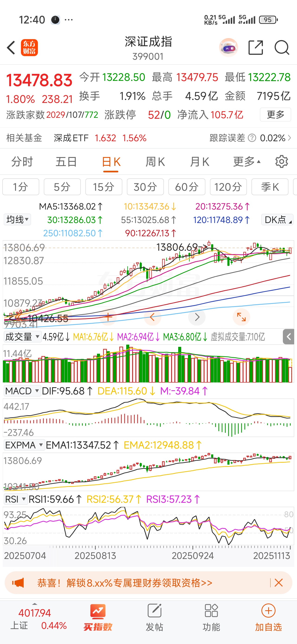
Task: Move chart right with gray arrow
Action: coord(197,317)
